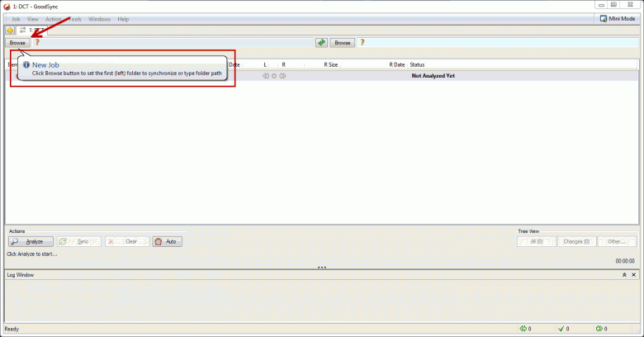Click the R column header

click(283, 65)
